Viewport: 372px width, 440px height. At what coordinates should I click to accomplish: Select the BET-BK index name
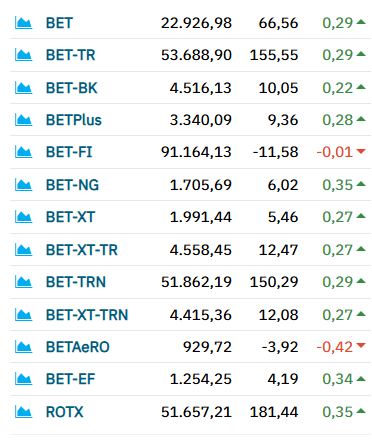(x=71, y=88)
